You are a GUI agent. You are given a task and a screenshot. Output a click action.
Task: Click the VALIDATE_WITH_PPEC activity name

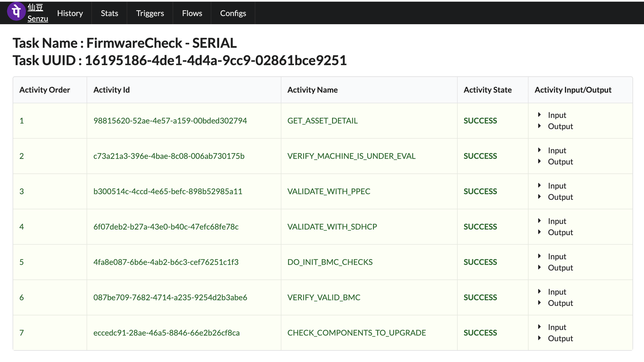(329, 191)
